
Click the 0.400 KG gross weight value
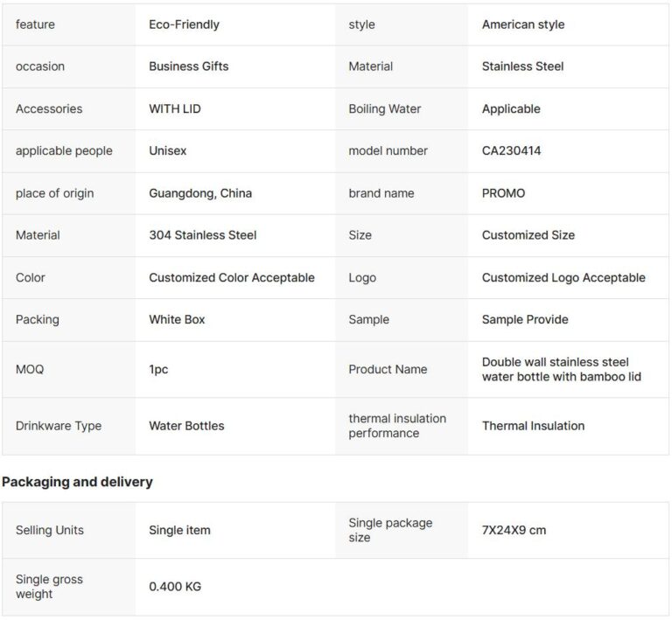pos(175,587)
